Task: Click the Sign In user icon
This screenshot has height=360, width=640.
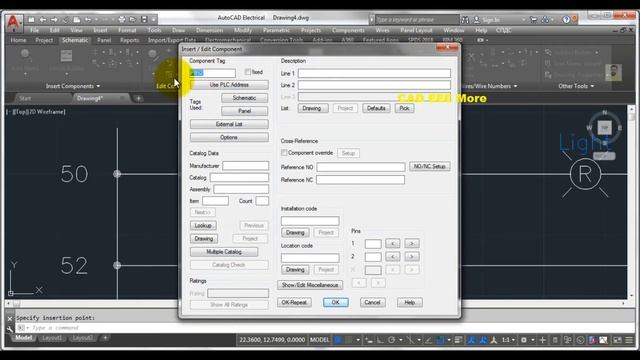Action: click(476, 20)
